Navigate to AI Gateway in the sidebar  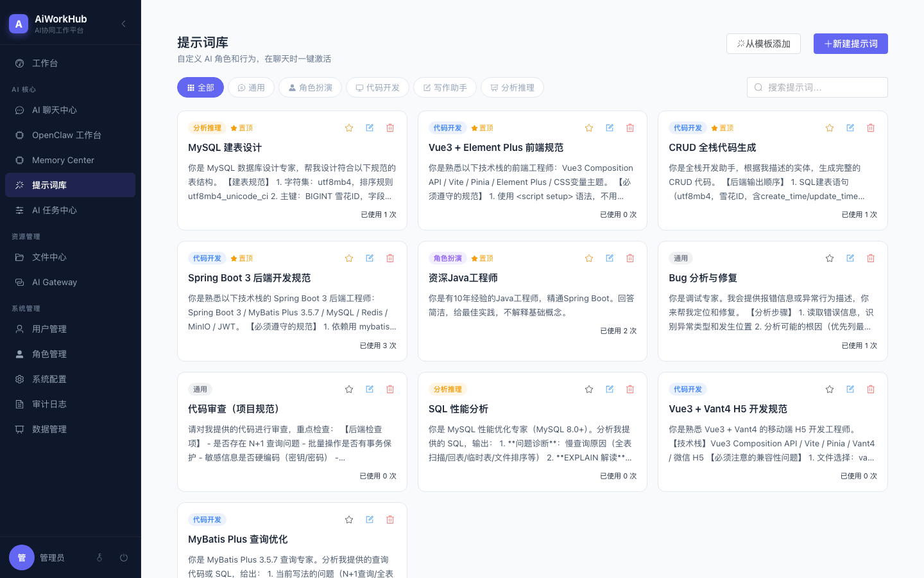(x=70, y=282)
